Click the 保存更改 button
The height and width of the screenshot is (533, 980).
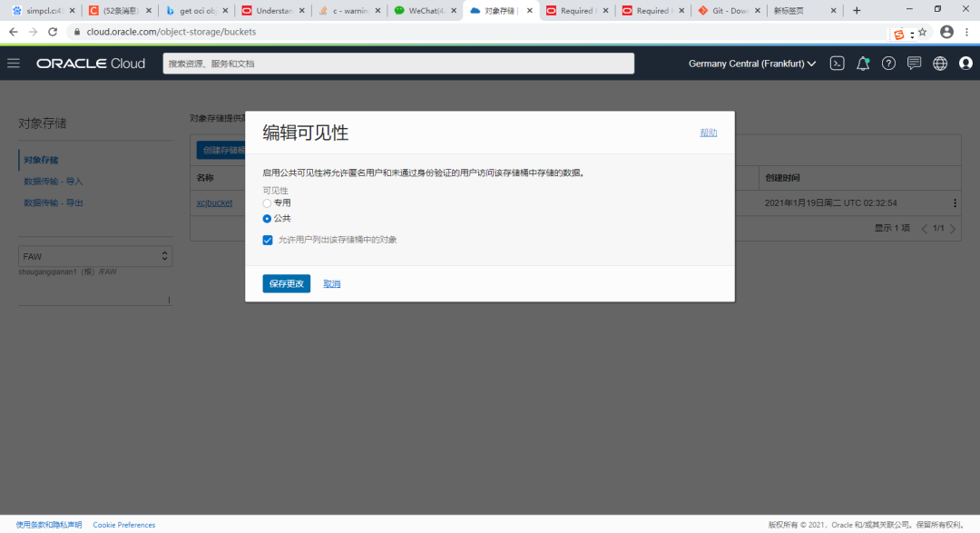click(x=286, y=283)
